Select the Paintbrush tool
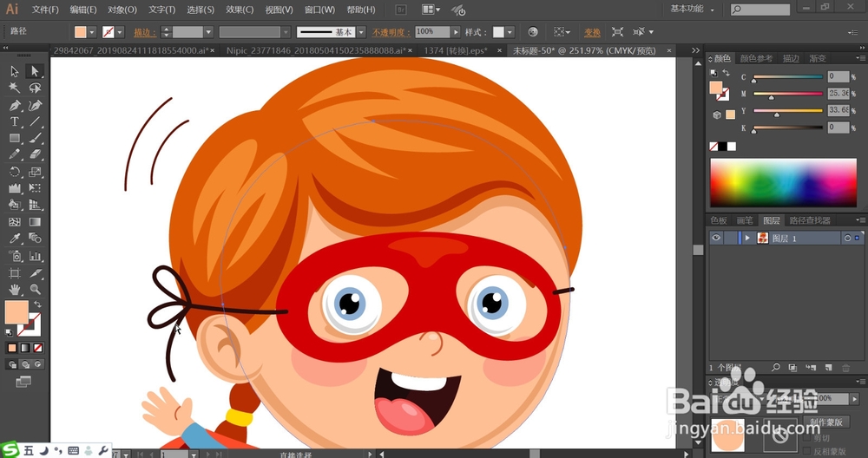The image size is (868, 458). pos(35,138)
